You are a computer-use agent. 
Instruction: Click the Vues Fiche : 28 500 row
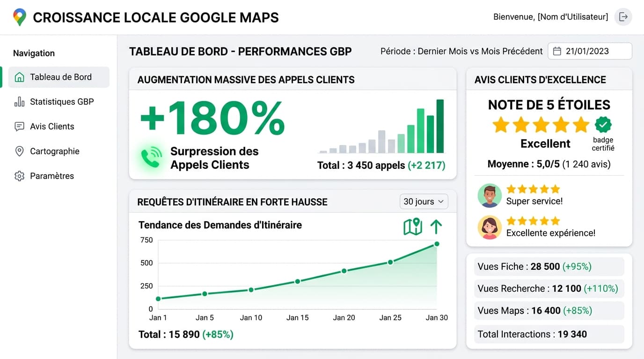(x=549, y=266)
